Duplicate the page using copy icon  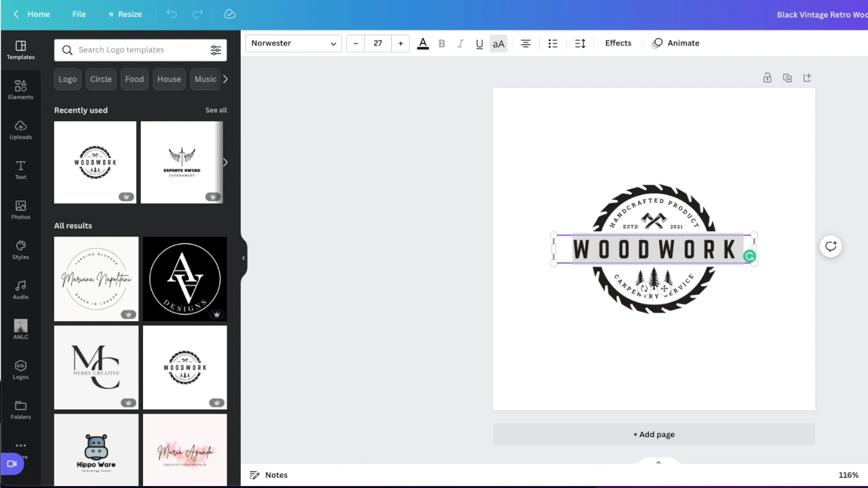point(787,78)
